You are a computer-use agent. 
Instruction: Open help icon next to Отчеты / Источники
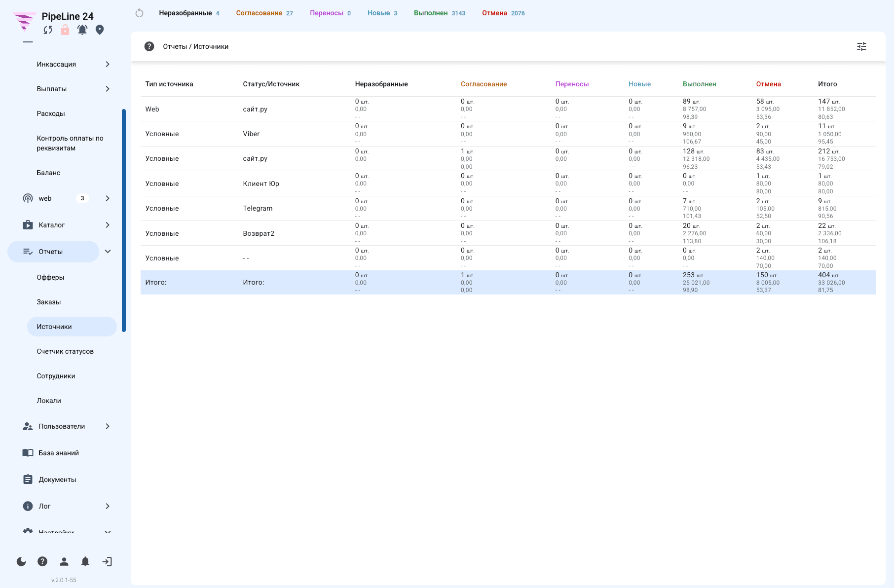pos(149,46)
